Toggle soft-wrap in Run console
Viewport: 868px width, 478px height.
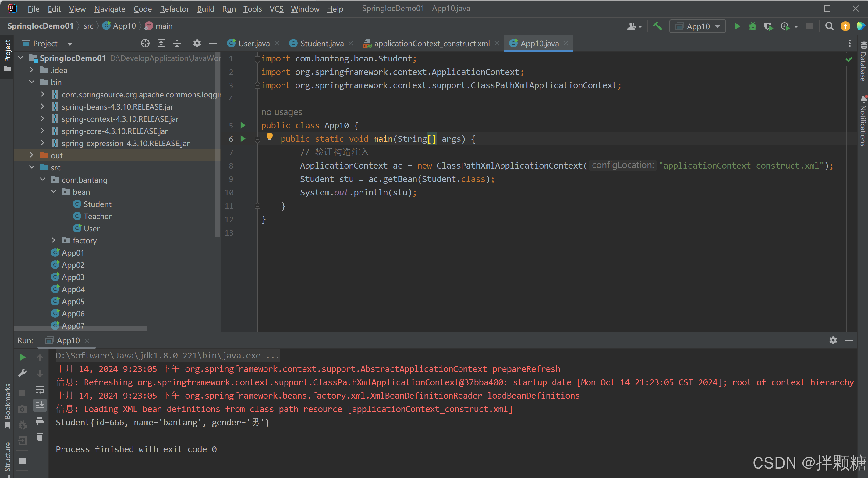coord(40,389)
